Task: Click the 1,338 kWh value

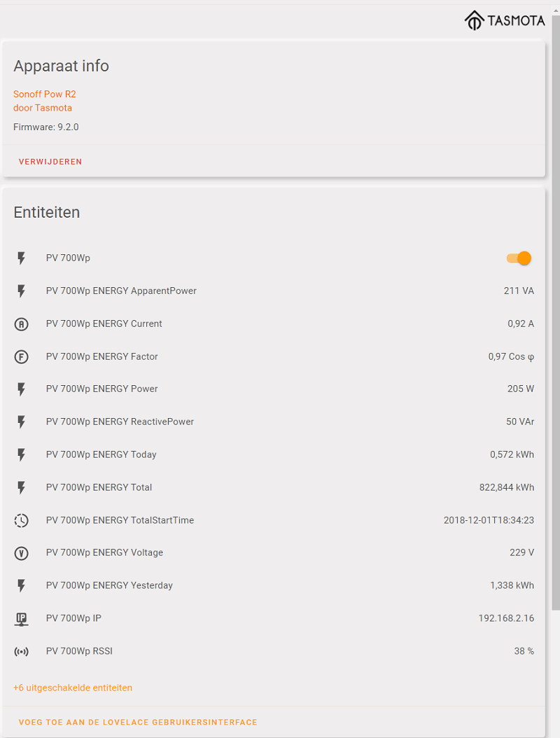Action: (512, 585)
